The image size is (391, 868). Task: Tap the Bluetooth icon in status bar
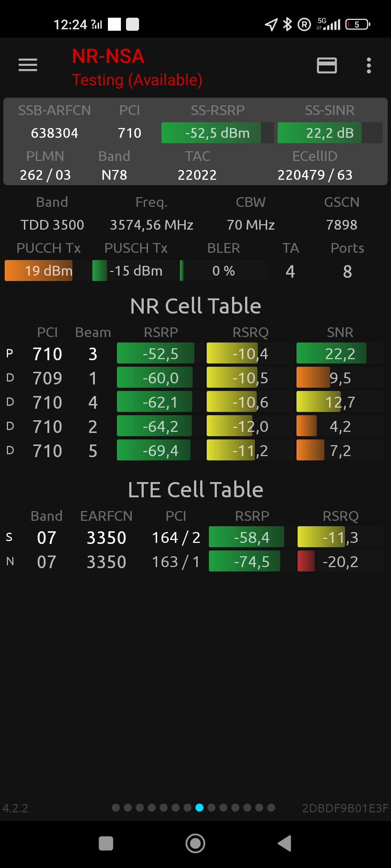click(x=287, y=25)
